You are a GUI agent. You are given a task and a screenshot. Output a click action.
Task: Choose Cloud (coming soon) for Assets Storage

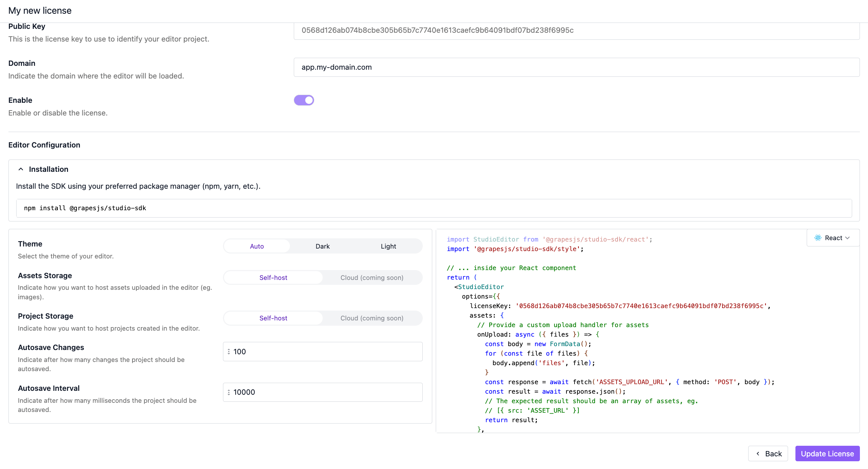tap(372, 277)
